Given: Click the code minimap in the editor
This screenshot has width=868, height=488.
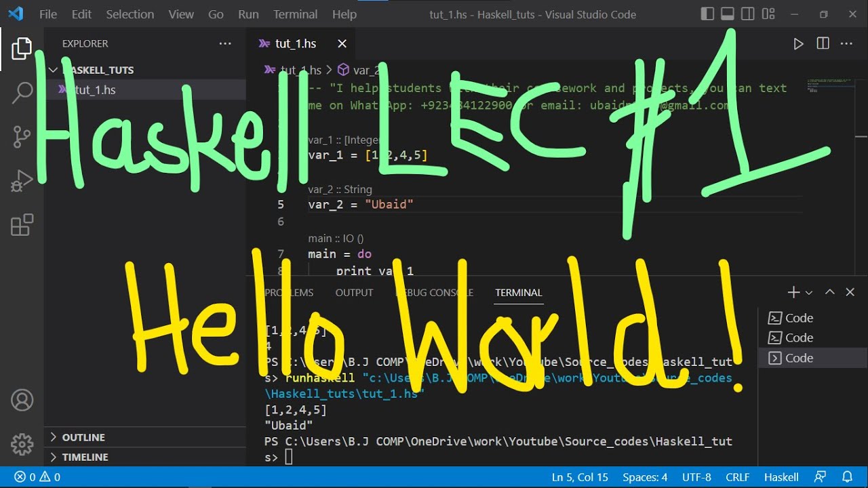Looking at the screenshot, I should (831, 85).
